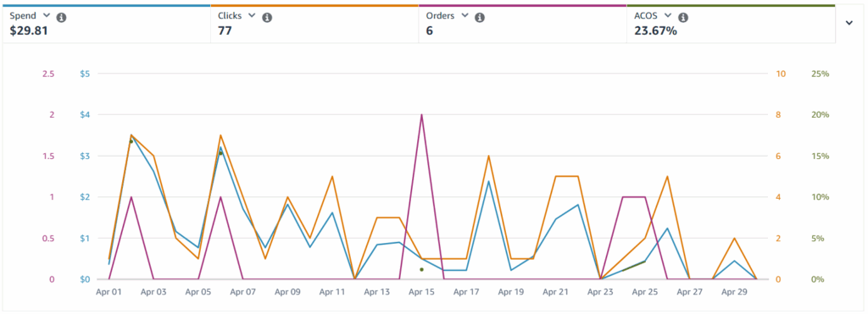Click the Apr 25 x-axis label
This screenshot has height=314, width=868.
[645, 291]
